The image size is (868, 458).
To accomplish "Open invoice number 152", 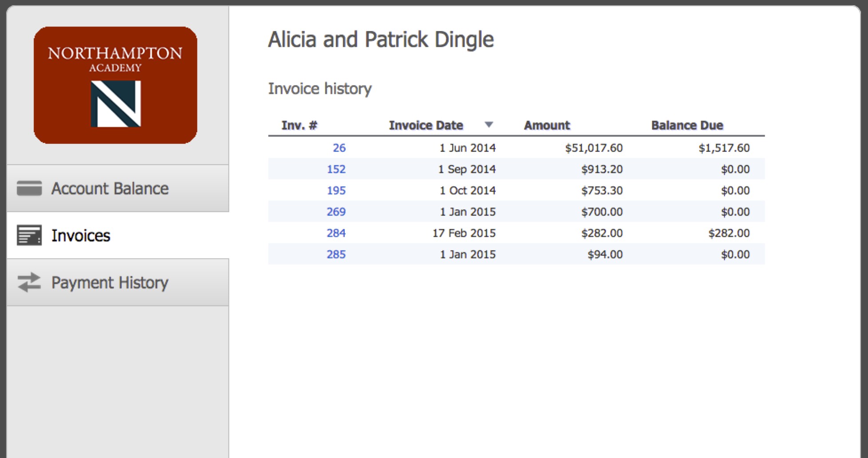I will point(336,169).
